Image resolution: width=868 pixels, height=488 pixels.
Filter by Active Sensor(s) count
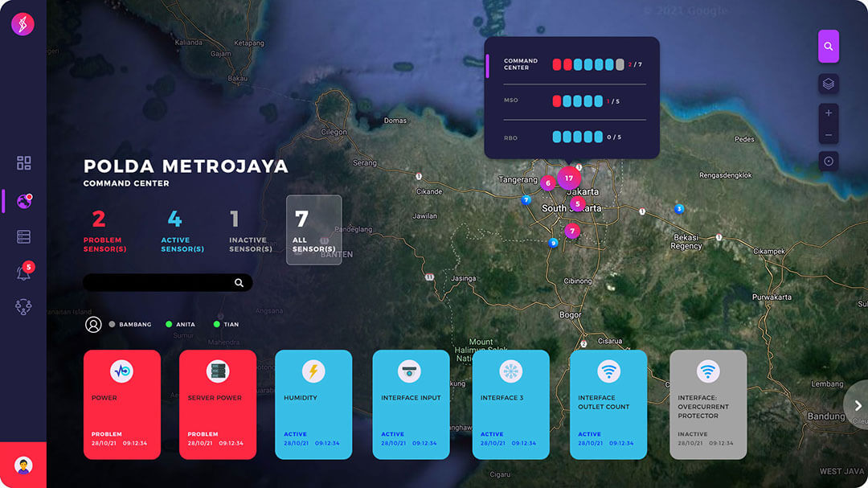pyautogui.click(x=175, y=231)
